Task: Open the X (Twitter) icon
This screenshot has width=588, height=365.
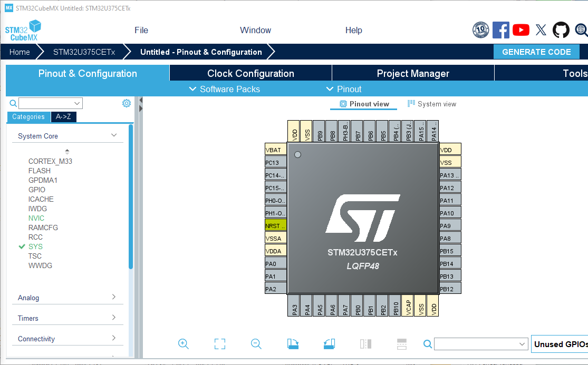Action: coord(541,30)
